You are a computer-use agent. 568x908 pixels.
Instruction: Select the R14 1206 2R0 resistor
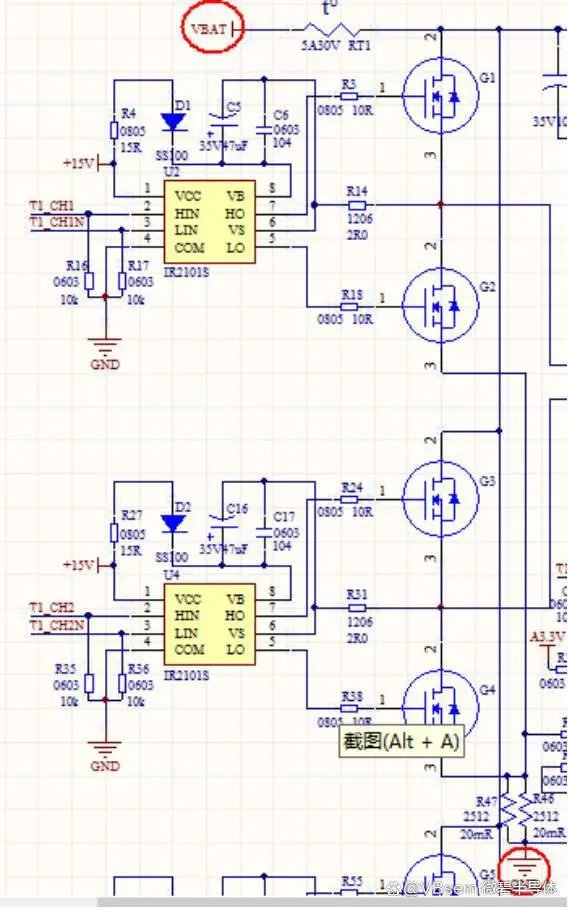(357, 205)
